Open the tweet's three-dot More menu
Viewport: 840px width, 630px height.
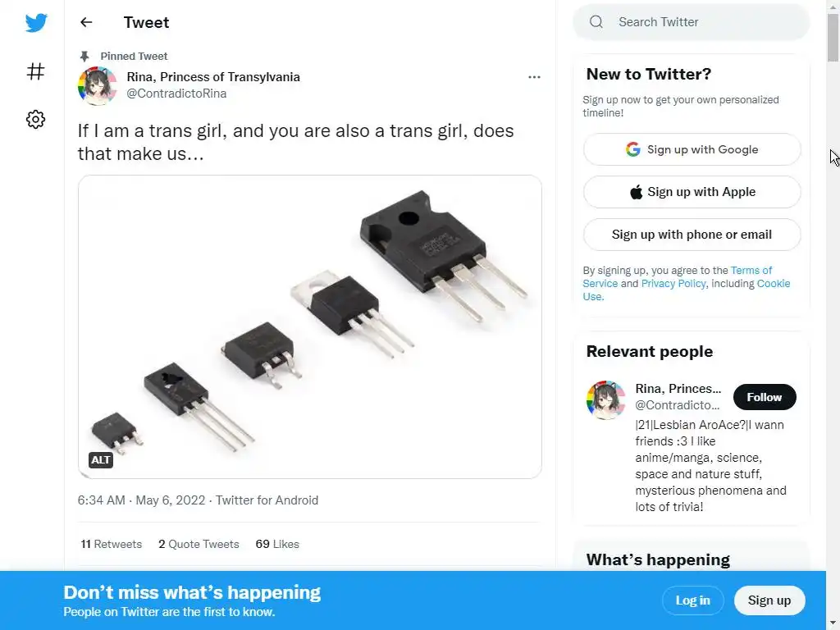[534, 77]
